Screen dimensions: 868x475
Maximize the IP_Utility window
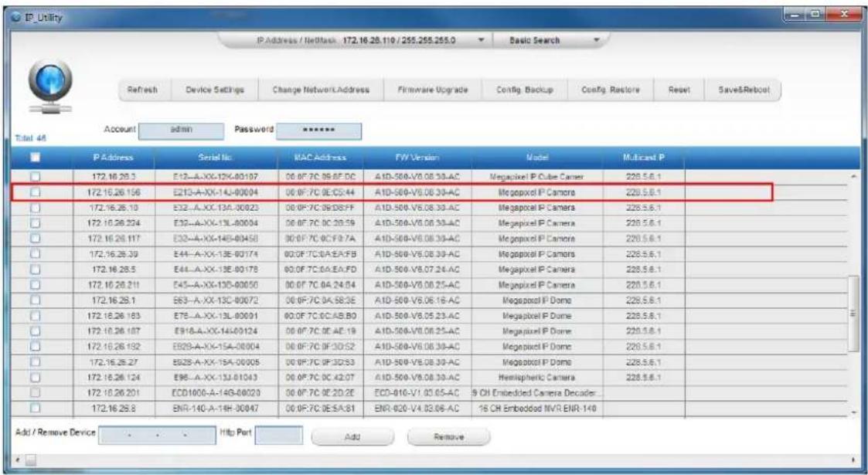[817, 15]
